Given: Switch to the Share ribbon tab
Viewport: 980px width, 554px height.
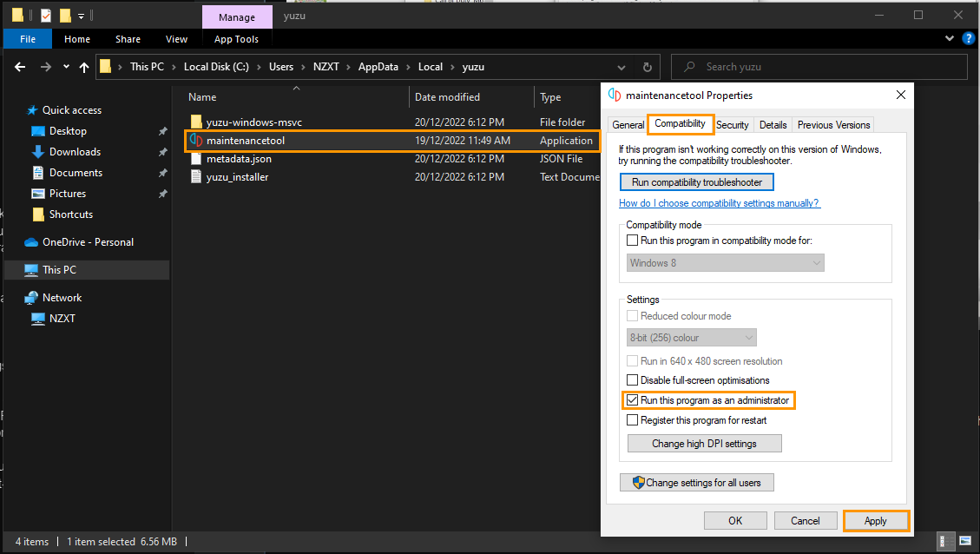Looking at the screenshot, I should pyautogui.click(x=128, y=39).
